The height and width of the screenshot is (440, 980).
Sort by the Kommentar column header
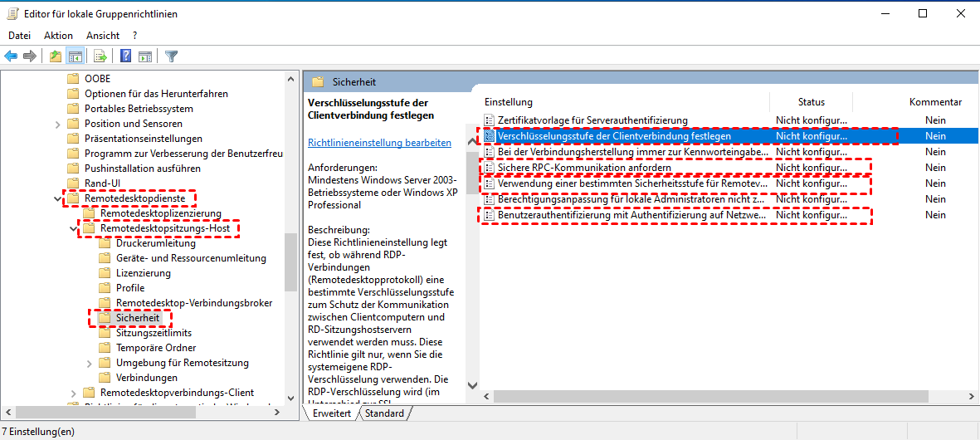tap(935, 102)
